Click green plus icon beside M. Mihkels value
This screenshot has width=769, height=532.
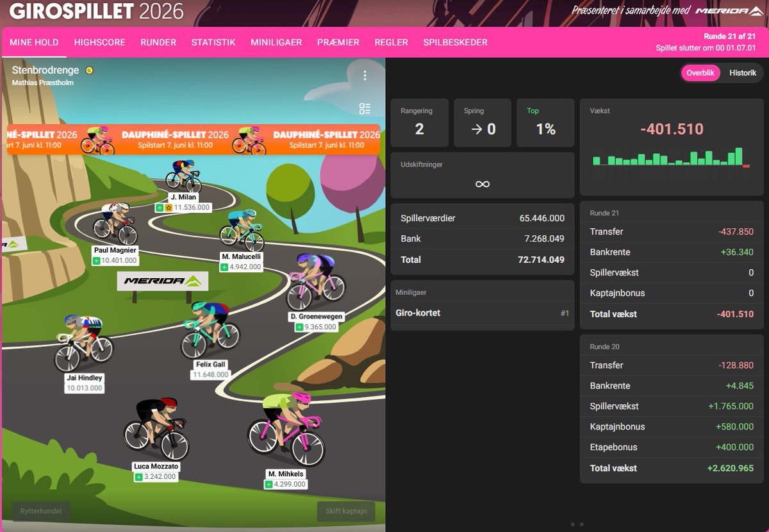point(269,484)
